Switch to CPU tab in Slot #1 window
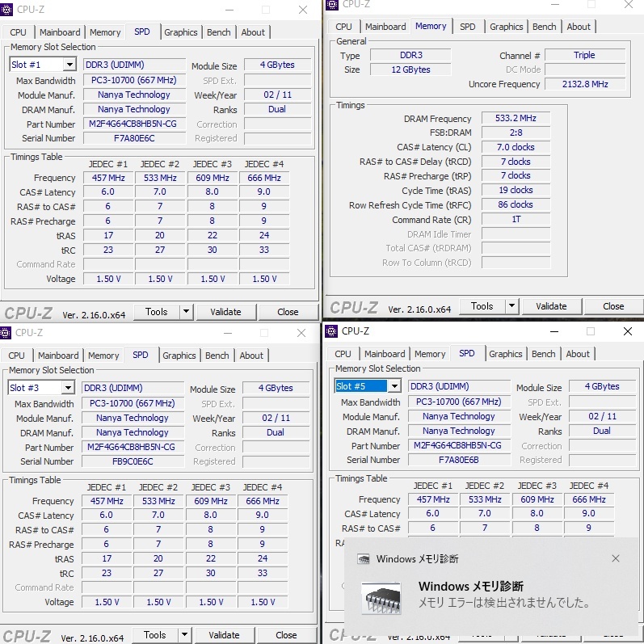Screen dimensions: 644x644 tap(18, 32)
